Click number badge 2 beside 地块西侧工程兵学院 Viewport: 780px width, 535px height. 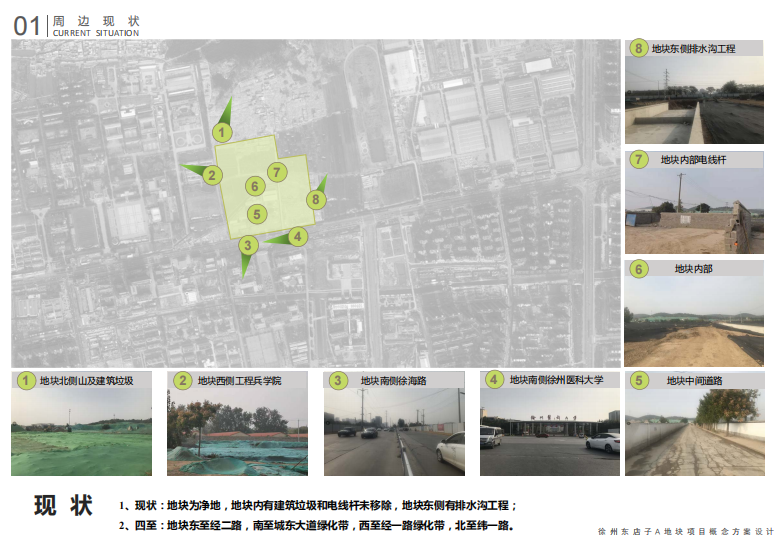pyautogui.click(x=182, y=381)
